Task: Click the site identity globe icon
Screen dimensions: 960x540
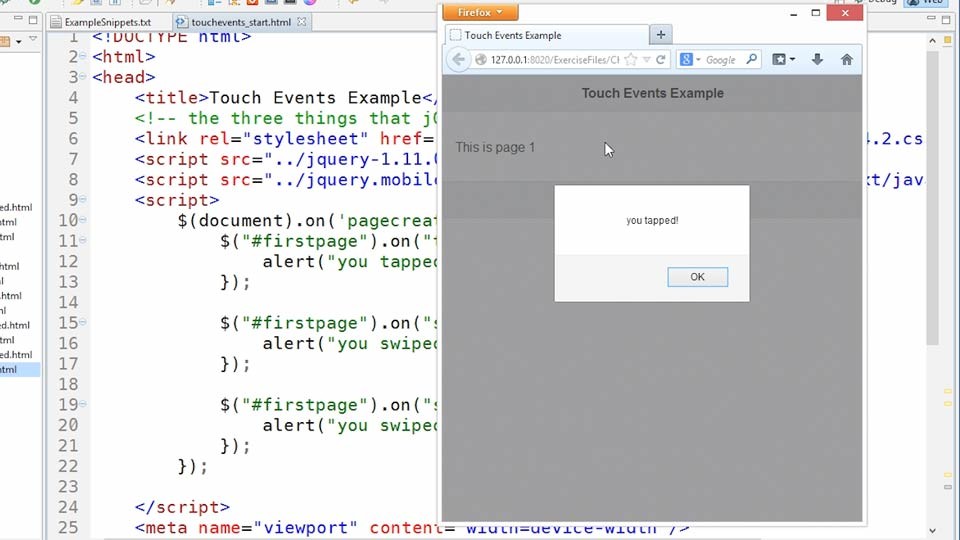Action: pyautogui.click(x=481, y=59)
